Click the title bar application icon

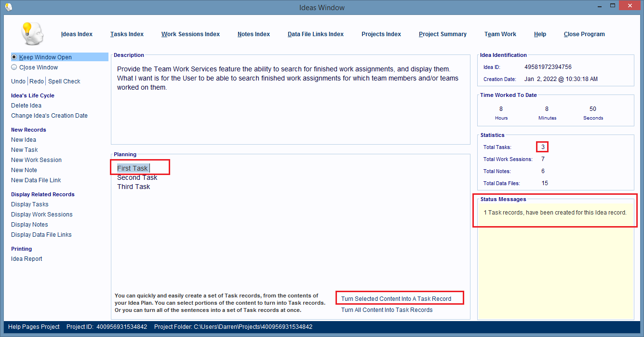[x=8, y=7]
